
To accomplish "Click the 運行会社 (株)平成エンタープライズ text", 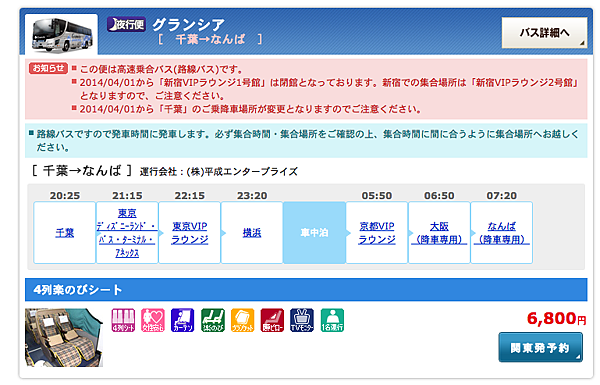I will (x=218, y=172).
